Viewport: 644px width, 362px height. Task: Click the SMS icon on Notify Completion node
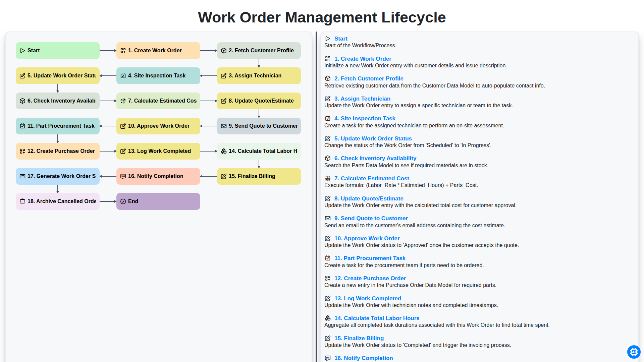(123, 176)
